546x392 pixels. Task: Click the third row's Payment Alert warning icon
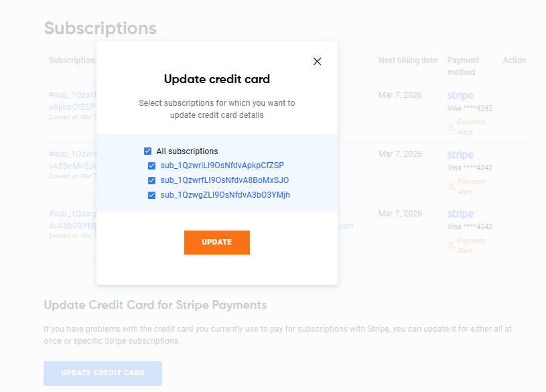(x=451, y=245)
